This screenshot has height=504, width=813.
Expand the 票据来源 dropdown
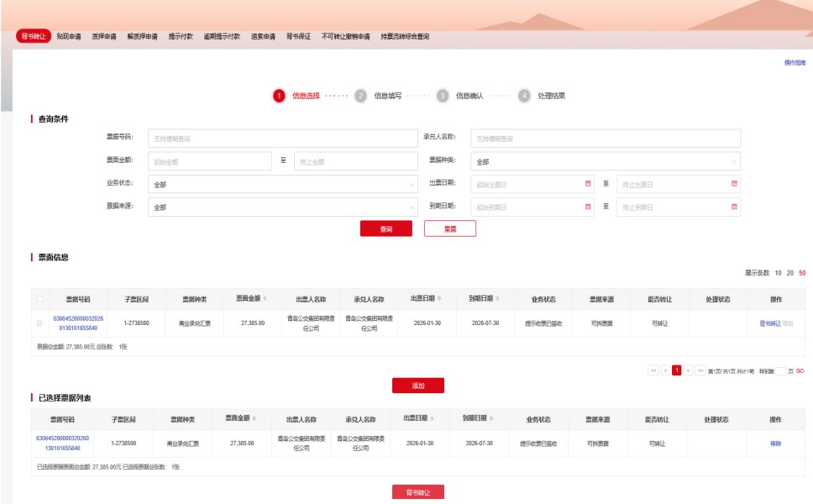(x=281, y=207)
